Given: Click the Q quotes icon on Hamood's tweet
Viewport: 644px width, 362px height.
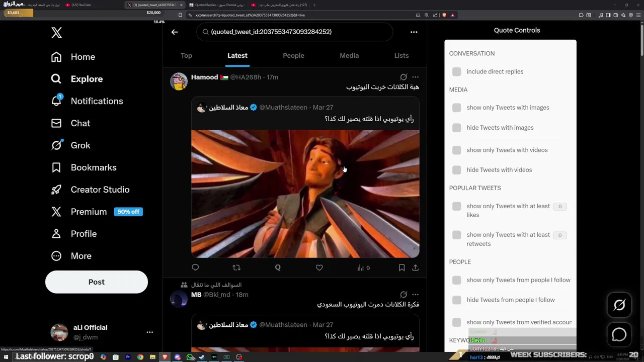Looking at the screenshot, I should click(278, 268).
